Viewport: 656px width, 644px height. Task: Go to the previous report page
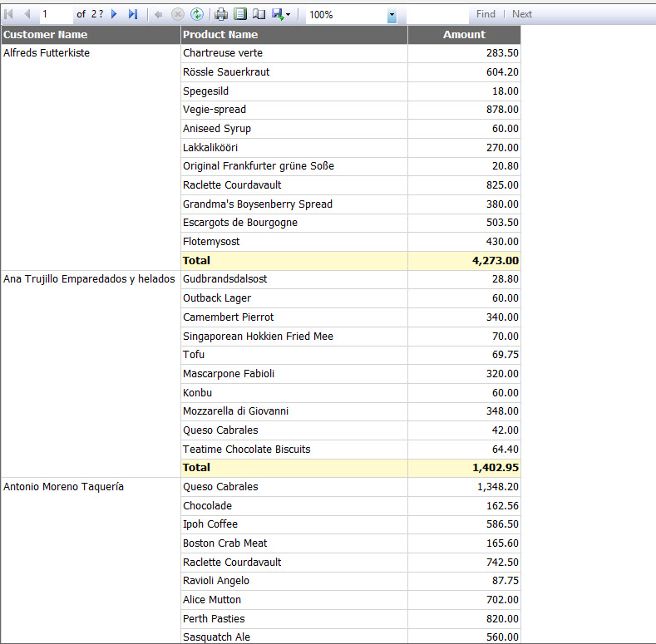click(x=27, y=14)
